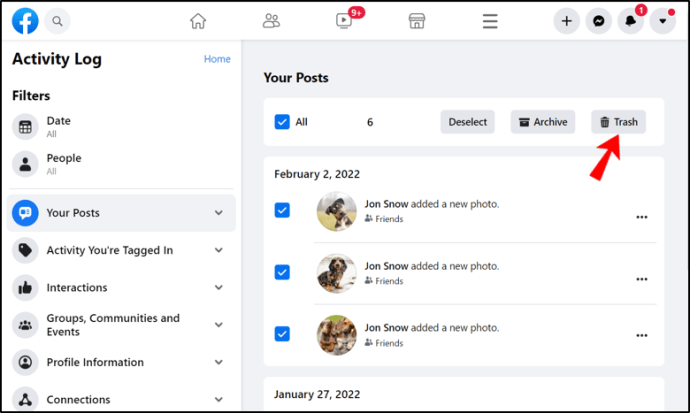Image resolution: width=690 pixels, height=413 pixels.
Task: Select the Interactions menu item
Action: click(x=121, y=288)
